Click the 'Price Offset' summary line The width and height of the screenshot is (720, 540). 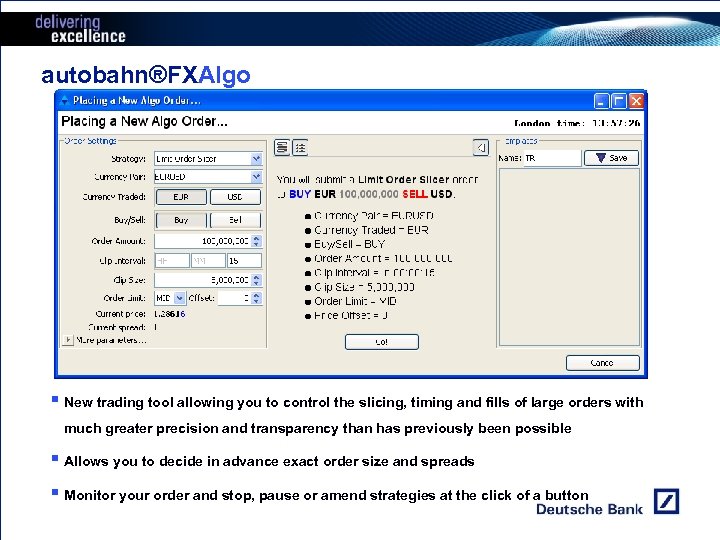[x=351, y=316]
